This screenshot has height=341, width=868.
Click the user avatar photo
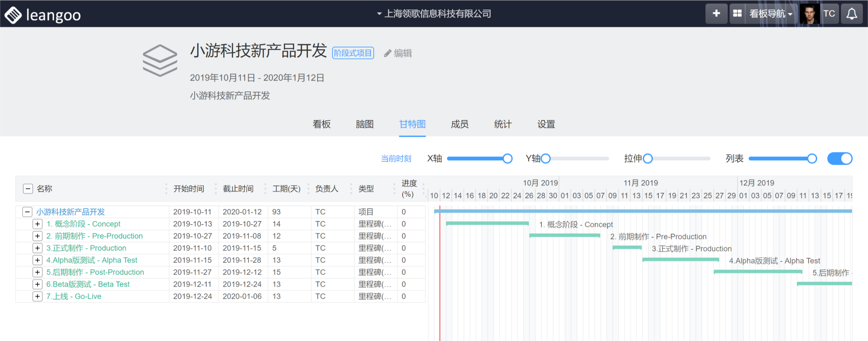click(x=809, y=14)
